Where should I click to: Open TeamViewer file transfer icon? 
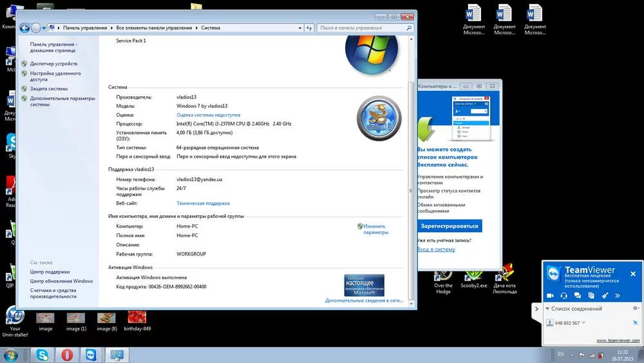(x=591, y=295)
